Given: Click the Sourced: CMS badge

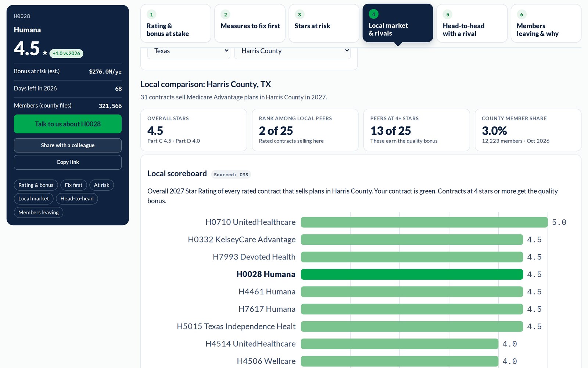Looking at the screenshot, I should pyautogui.click(x=231, y=174).
